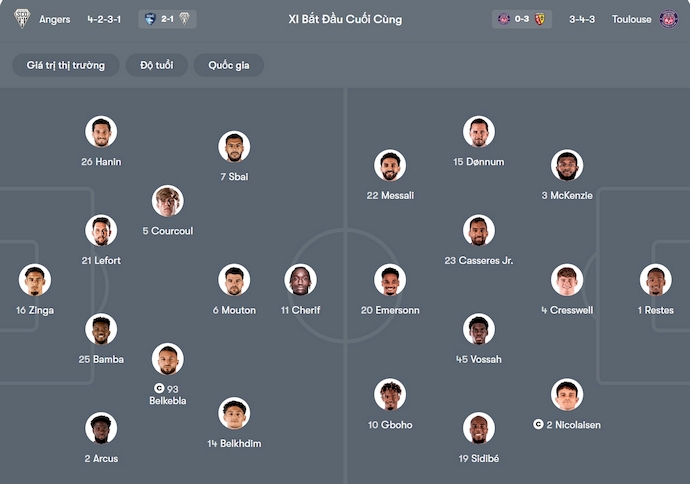Open Toulouse's last match result 0-3

(x=522, y=19)
